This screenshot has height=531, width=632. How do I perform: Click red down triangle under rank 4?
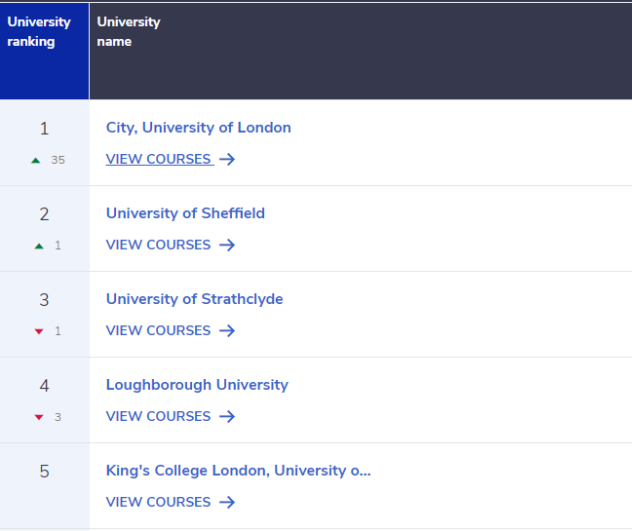coord(39,418)
